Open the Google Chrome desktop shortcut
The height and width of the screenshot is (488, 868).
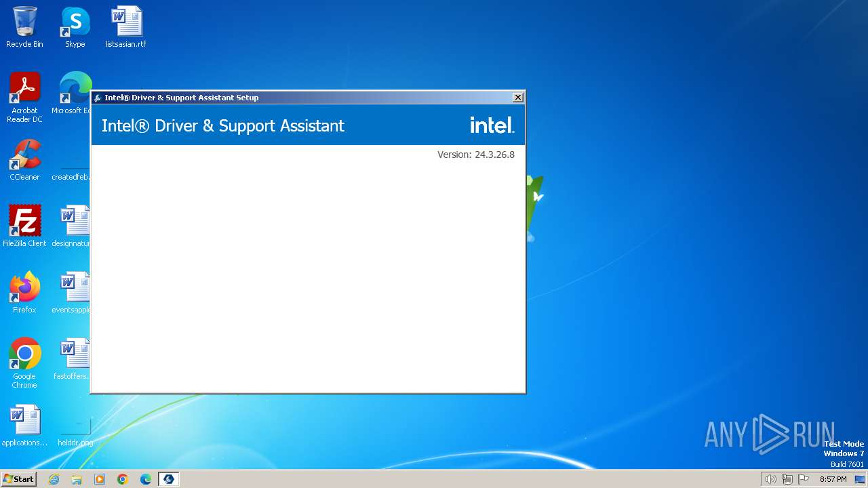point(24,363)
